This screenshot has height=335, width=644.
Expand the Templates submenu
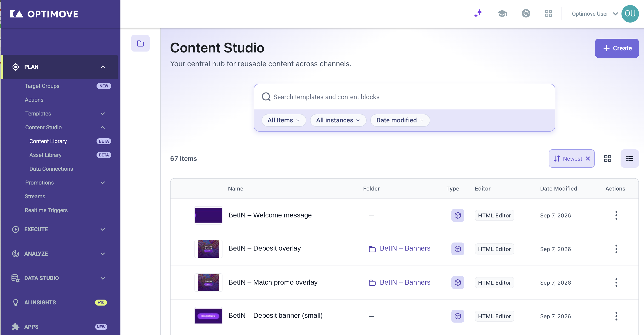coord(103,114)
